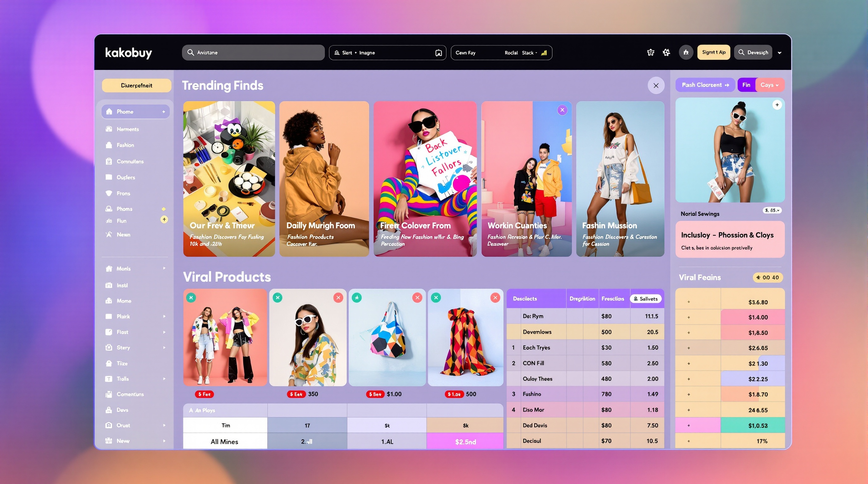The image size is (868, 484).
Task: Close the Trending Finds section
Action: pos(656,85)
